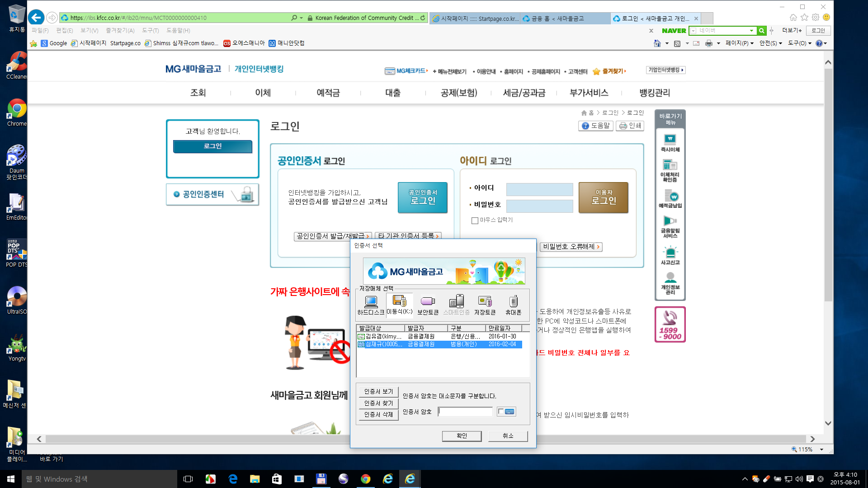Toggle the virtual keyboard checkbox in dialog
The height and width of the screenshot is (488, 868).
pos(501,411)
